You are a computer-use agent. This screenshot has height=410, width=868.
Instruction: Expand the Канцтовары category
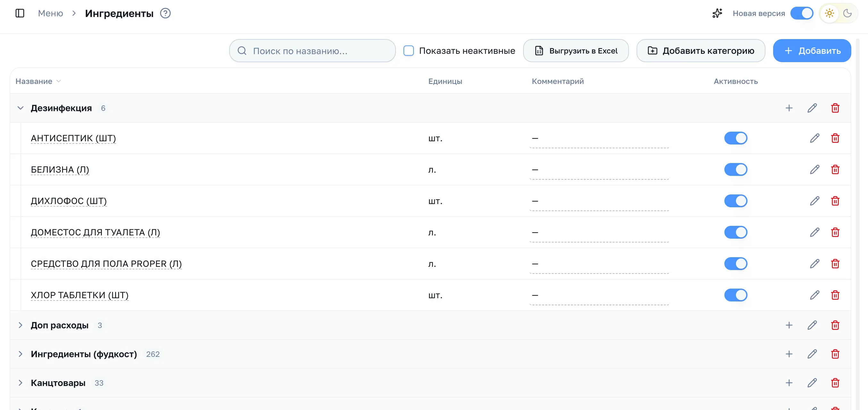click(x=20, y=383)
